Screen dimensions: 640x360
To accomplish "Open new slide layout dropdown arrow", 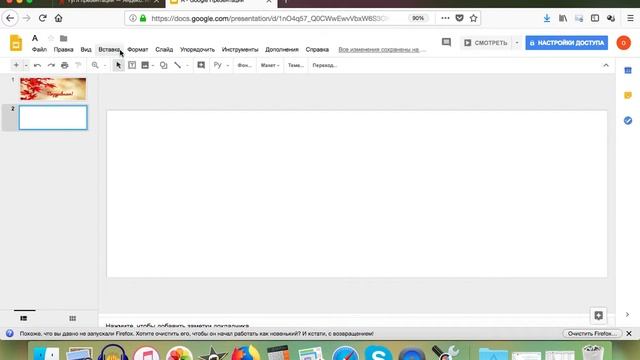I will pos(26,65).
